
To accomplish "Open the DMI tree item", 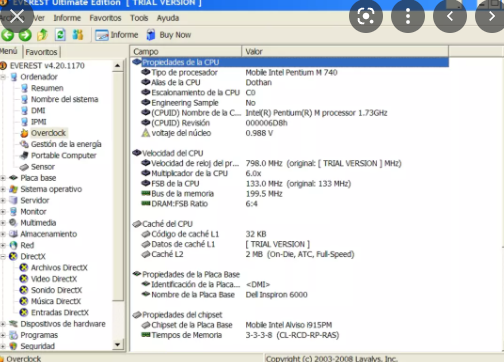I will click(x=38, y=111).
